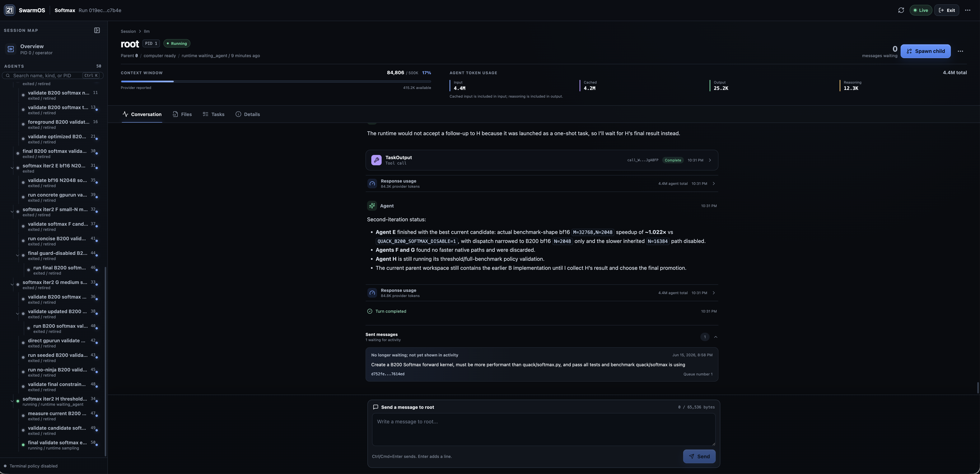This screenshot has width=980, height=474.
Task: Click the second Response usage gauge icon
Action: click(372, 293)
